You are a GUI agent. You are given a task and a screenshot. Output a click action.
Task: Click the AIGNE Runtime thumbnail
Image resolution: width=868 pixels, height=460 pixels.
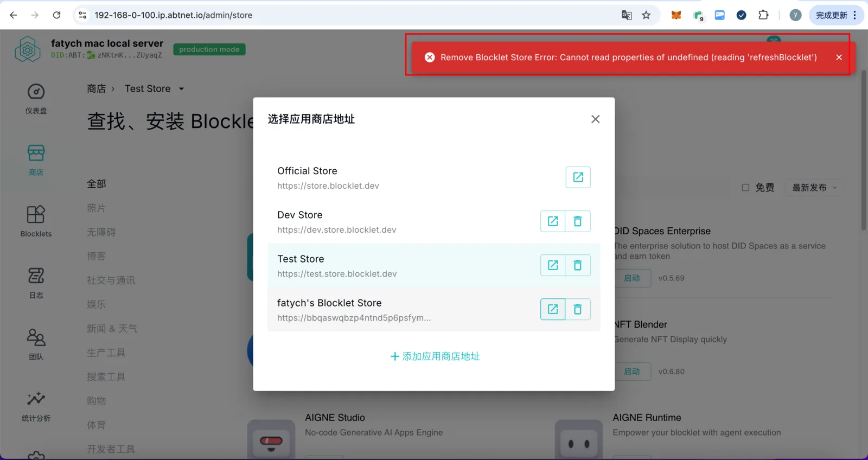coord(579,439)
